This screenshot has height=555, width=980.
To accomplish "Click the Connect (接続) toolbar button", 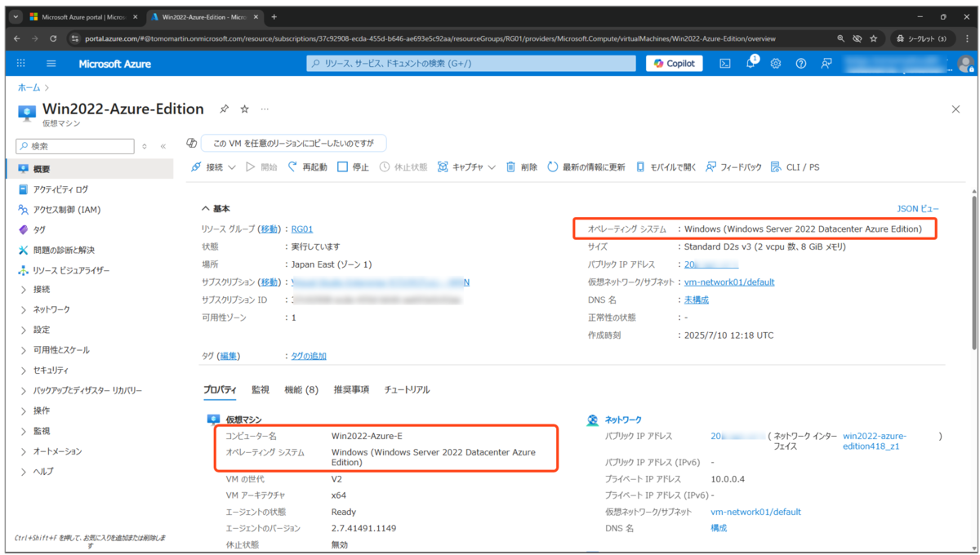I will (214, 166).
